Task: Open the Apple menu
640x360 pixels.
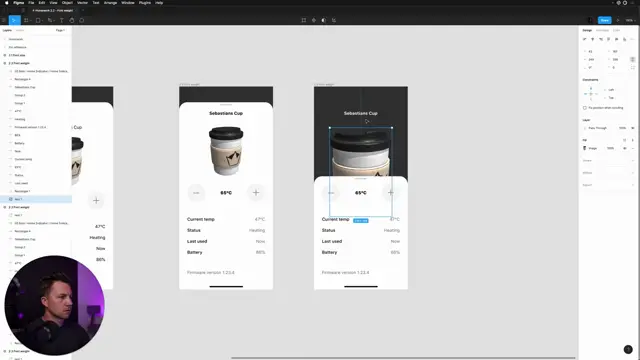Action: [x=7, y=3]
